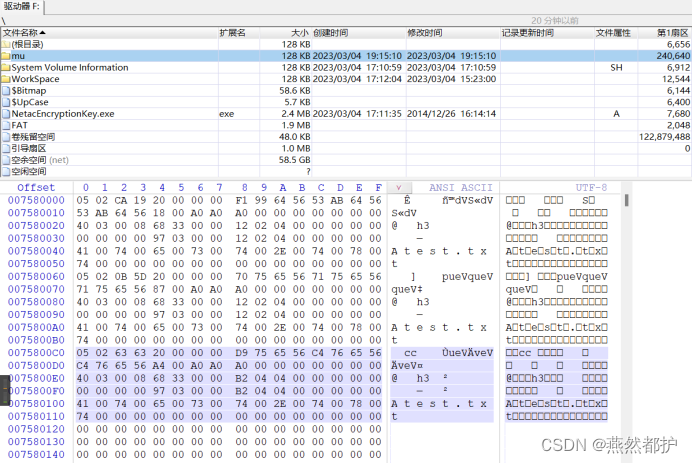Sort by the 文件名称 column header
The height and width of the screenshot is (463, 692).
click(109, 33)
